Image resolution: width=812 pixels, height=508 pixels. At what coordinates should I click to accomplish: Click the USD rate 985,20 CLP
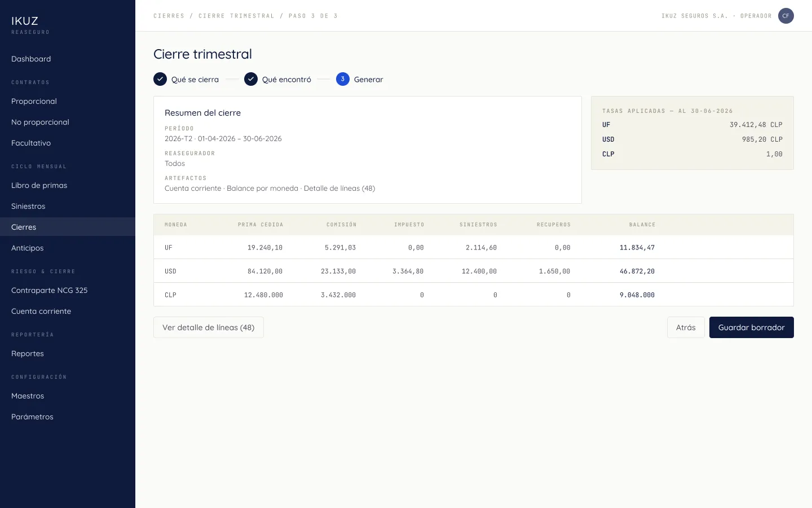click(x=762, y=139)
